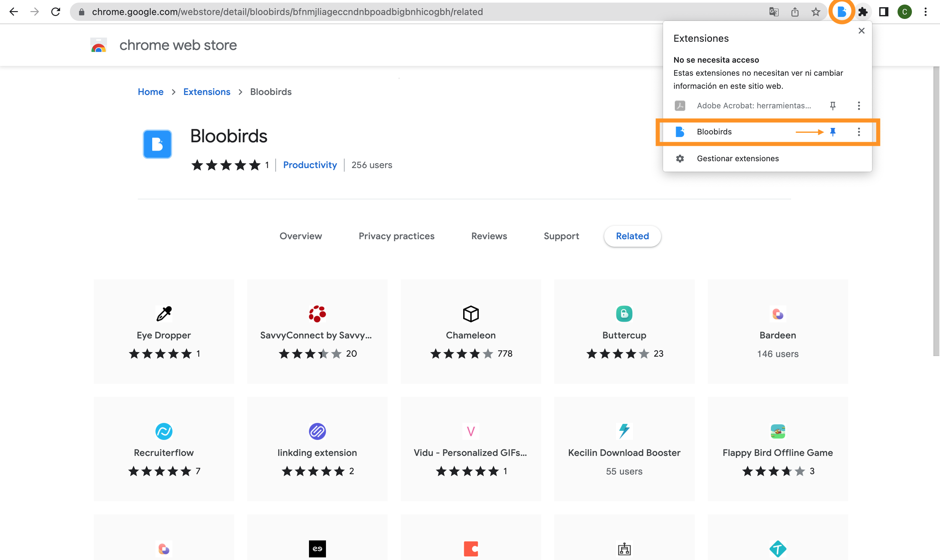The width and height of the screenshot is (940, 560).
Task: Bookmark this page with the star
Action: click(x=816, y=12)
